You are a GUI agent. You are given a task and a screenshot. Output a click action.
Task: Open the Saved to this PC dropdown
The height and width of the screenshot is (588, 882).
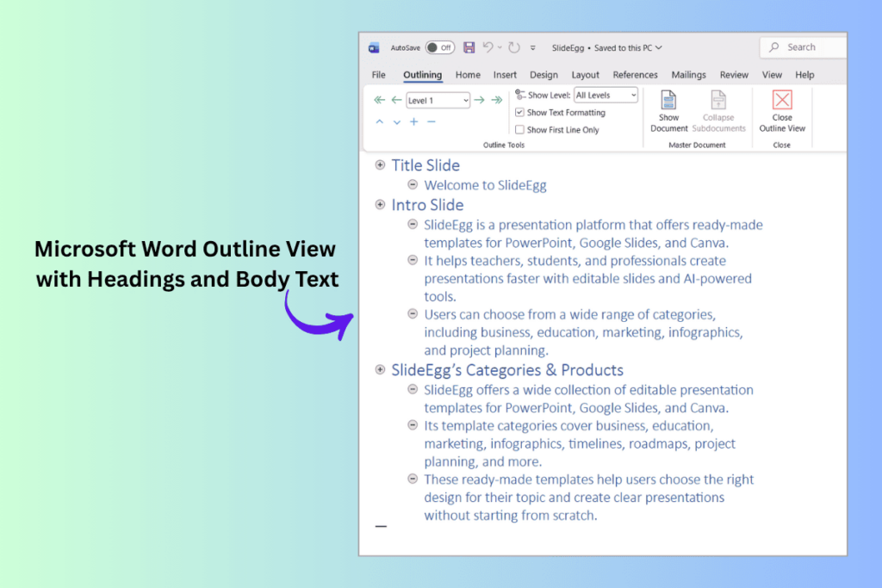659,48
